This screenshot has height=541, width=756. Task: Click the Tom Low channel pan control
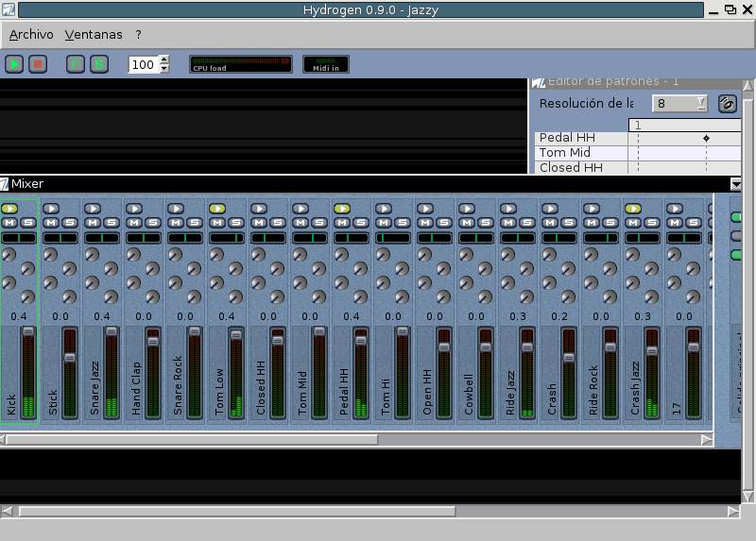227,238
